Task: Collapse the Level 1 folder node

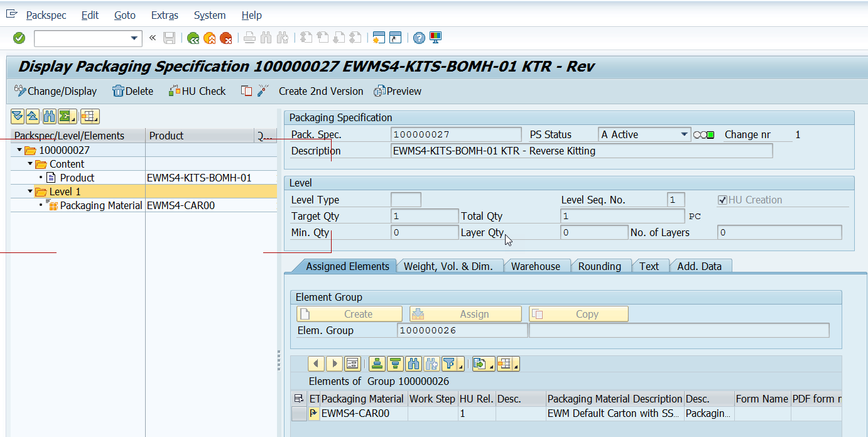Action: pyautogui.click(x=30, y=192)
